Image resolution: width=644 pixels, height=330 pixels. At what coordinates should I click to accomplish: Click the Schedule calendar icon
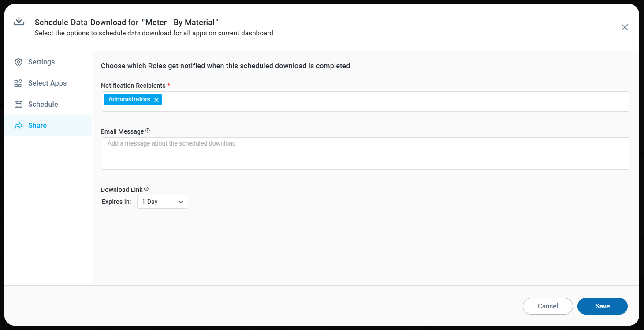point(18,104)
